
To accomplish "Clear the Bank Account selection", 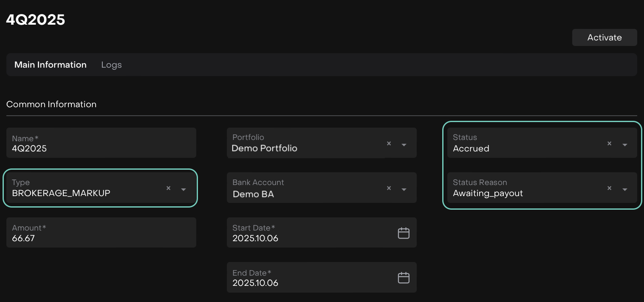I will coord(389,188).
